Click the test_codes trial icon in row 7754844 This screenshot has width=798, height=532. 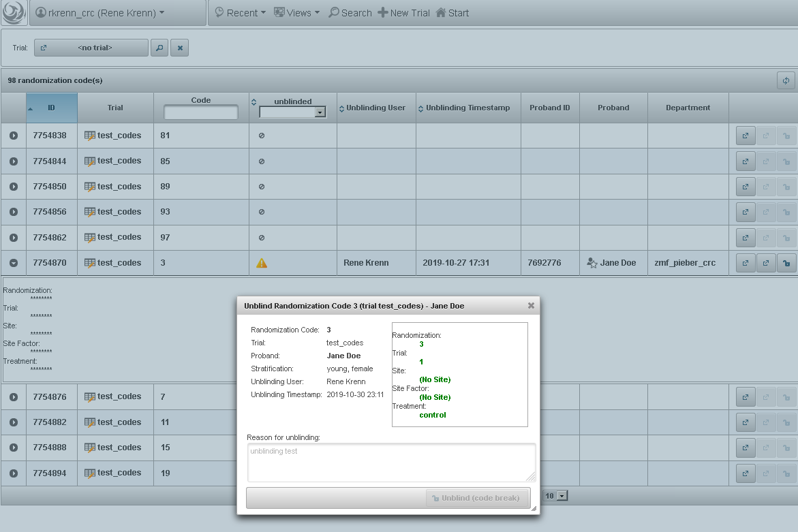[90, 161]
